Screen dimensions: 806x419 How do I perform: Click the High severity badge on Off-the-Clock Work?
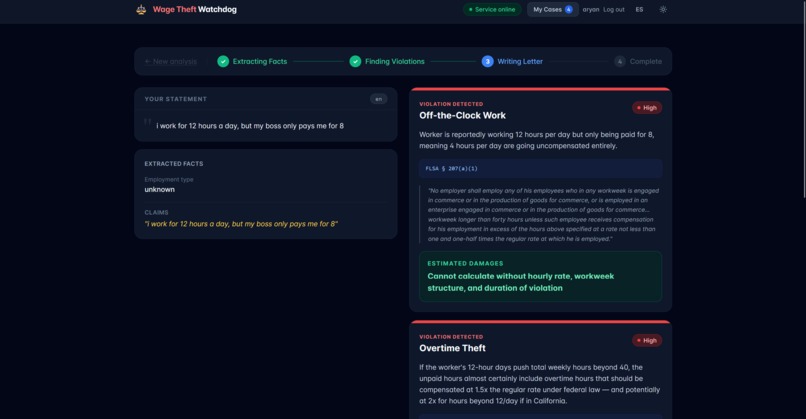coord(647,107)
